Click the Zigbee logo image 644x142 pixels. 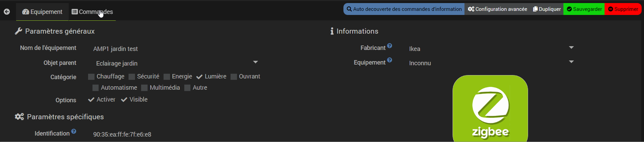[490, 109]
